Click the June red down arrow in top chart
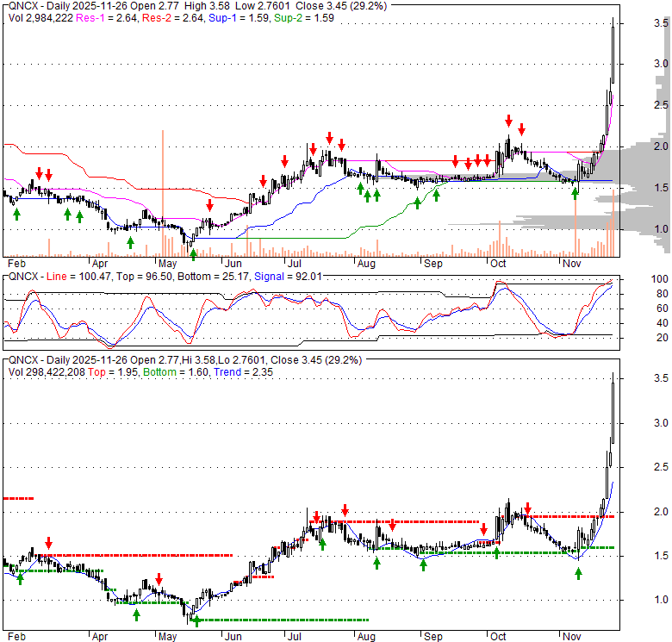The image size is (672, 642). (x=262, y=180)
